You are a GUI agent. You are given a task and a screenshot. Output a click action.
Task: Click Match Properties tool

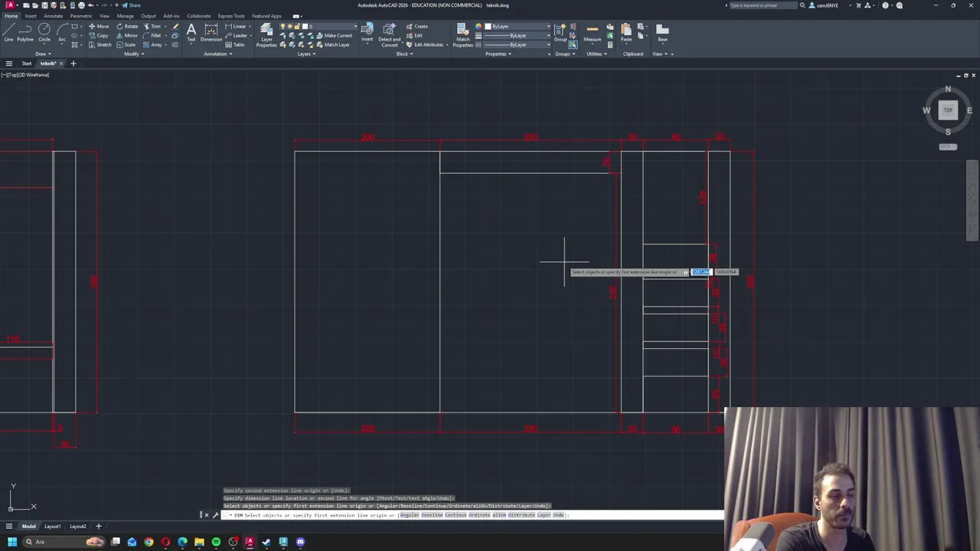click(463, 35)
